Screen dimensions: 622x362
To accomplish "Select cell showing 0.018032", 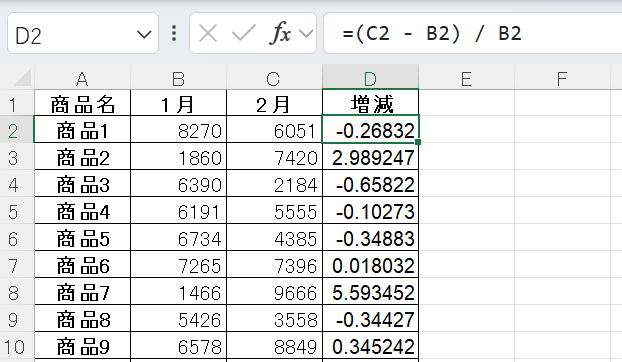I will click(371, 264).
